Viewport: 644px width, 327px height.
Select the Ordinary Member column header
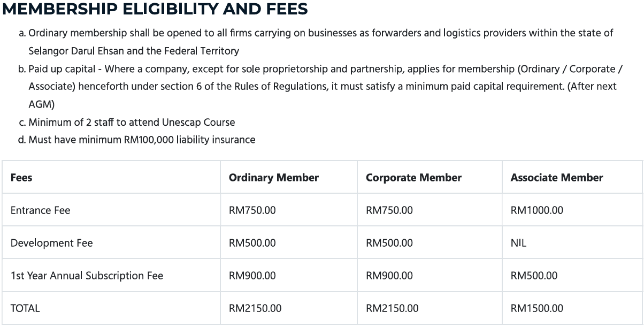coord(273,178)
